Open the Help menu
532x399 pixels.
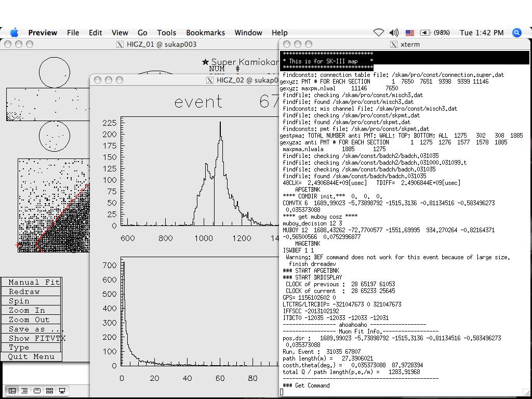coord(280,33)
